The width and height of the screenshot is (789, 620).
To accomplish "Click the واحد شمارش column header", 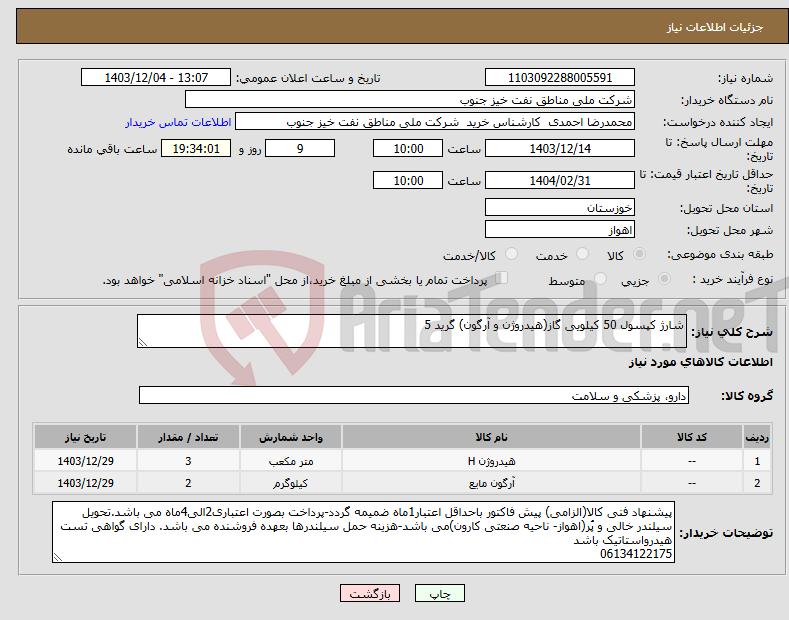I will pos(291,437).
